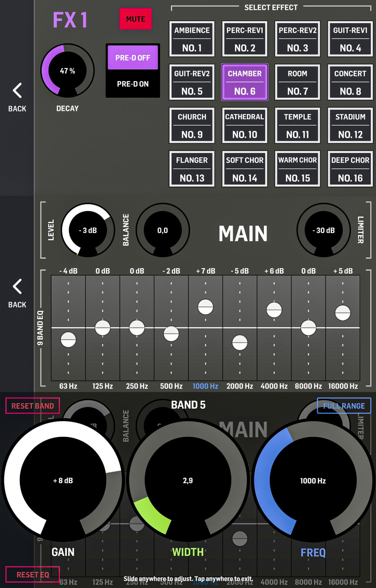The image size is (376, 588).
Task: Select the active CHAMBER NO. 6 effect
Action: pos(245,82)
